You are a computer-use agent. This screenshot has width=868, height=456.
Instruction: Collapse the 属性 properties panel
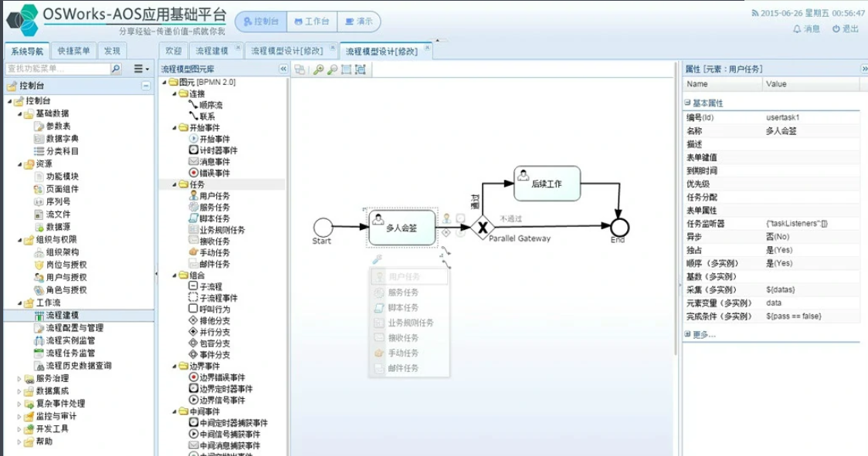(x=863, y=69)
